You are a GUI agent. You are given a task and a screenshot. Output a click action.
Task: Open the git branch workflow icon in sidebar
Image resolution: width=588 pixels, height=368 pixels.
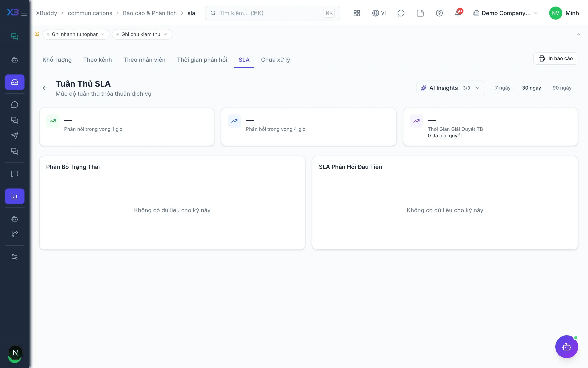(x=14, y=234)
